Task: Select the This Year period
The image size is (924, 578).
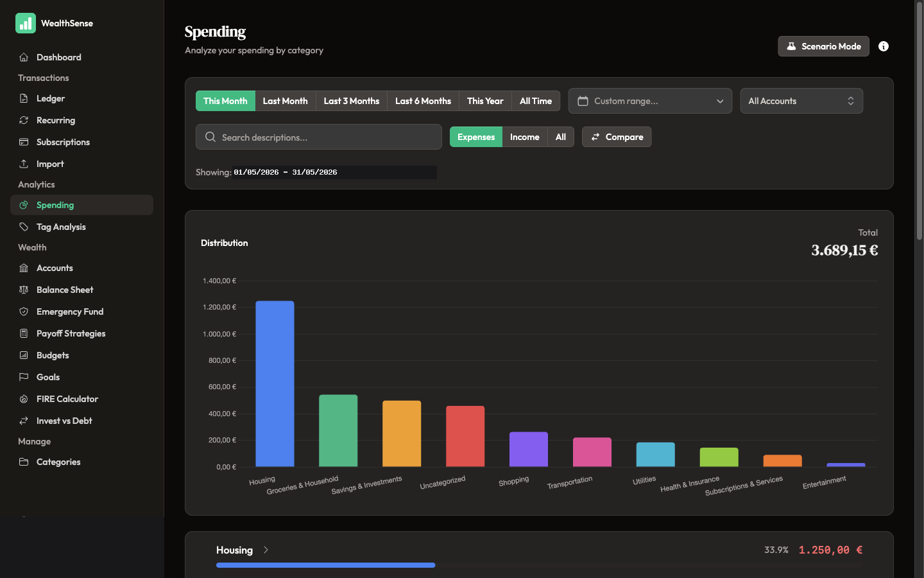Action: click(485, 101)
